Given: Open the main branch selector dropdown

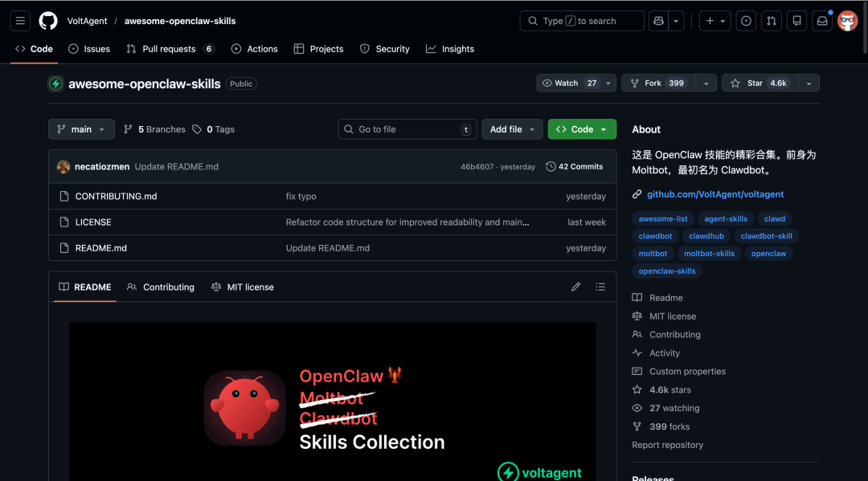Looking at the screenshot, I should click(x=81, y=128).
